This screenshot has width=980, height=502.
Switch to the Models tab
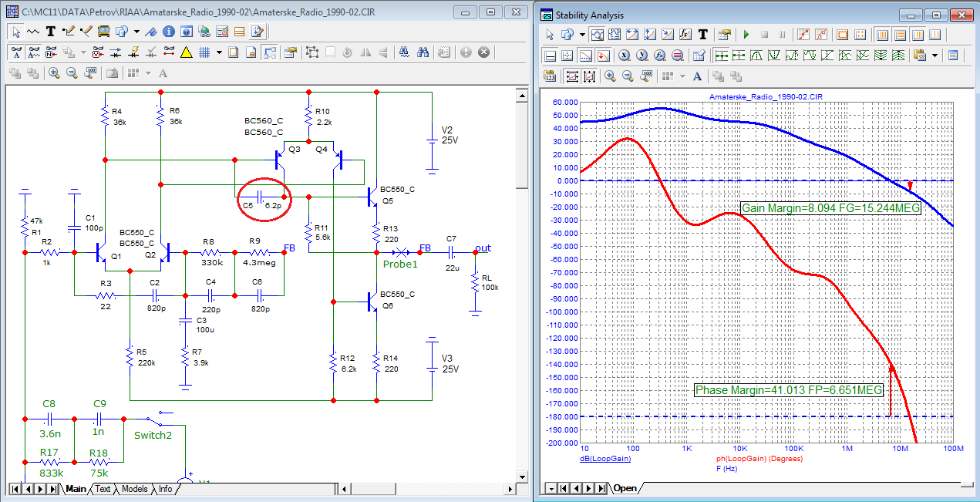point(134,489)
